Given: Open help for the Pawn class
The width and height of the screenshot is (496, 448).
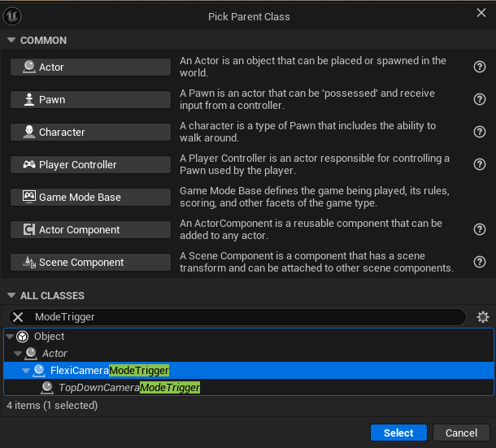Looking at the screenshot, I should coord(480,99).
